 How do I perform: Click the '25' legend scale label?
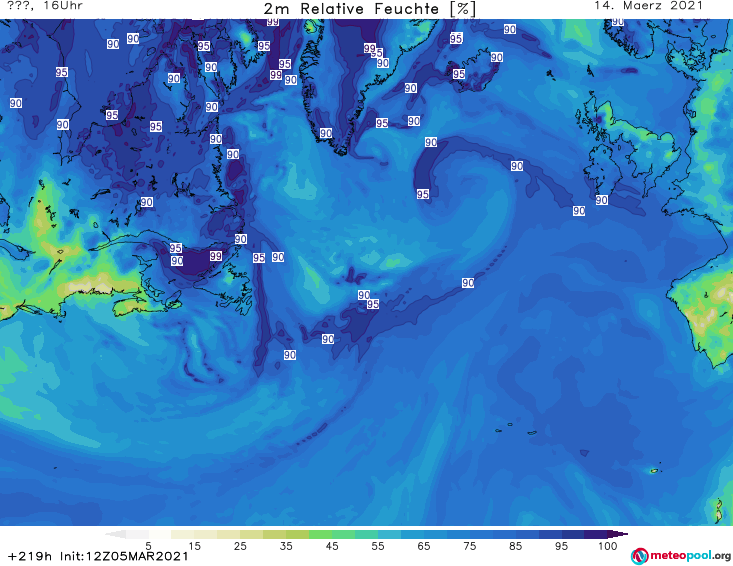[240, 546]
